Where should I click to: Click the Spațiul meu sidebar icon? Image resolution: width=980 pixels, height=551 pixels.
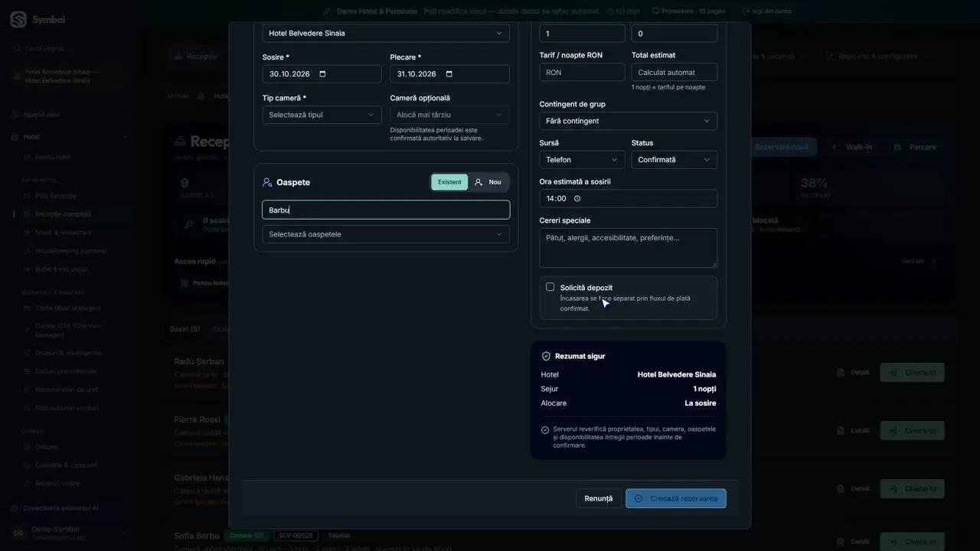(15, 115)
